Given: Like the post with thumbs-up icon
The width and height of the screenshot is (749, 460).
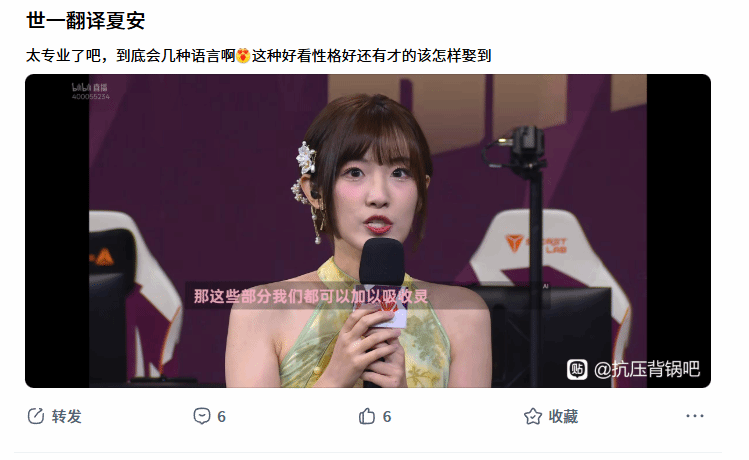Looking at the screenshot, I should 367,417.
